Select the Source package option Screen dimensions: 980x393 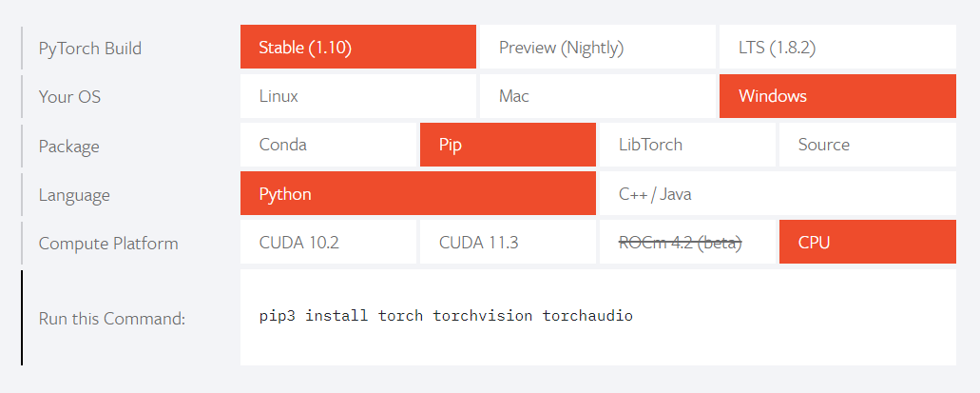868,145
